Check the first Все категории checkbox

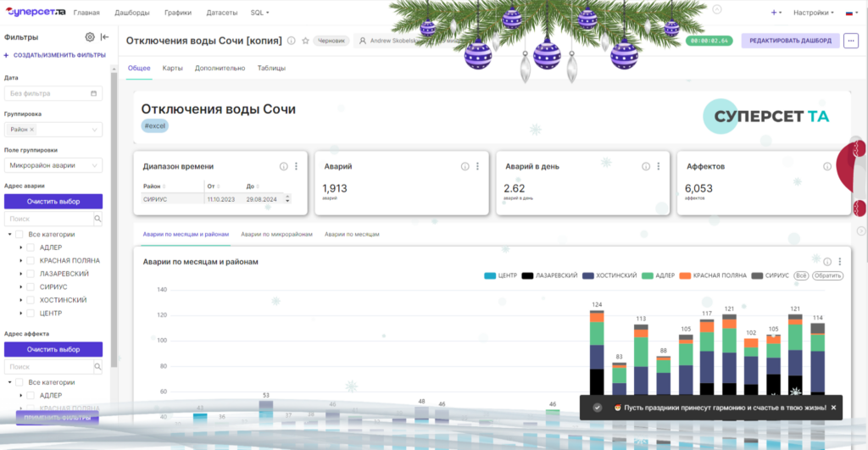point(19,234)
